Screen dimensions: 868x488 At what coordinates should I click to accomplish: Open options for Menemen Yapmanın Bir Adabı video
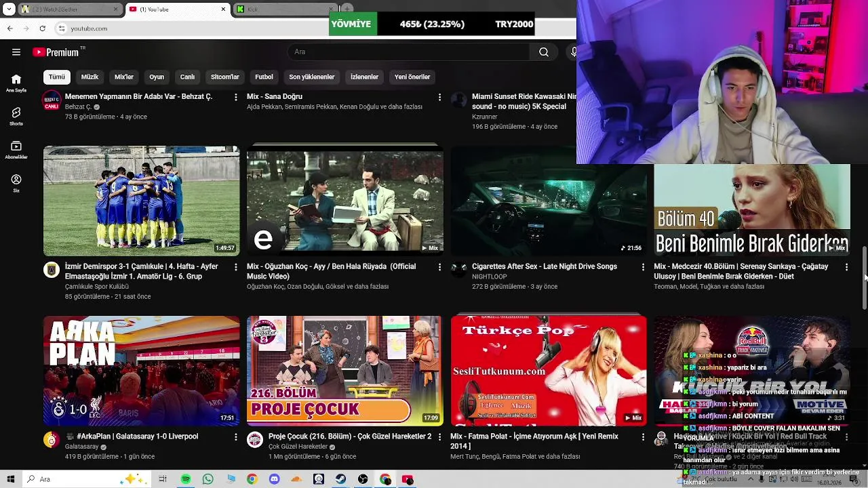[x=236, y=98]
